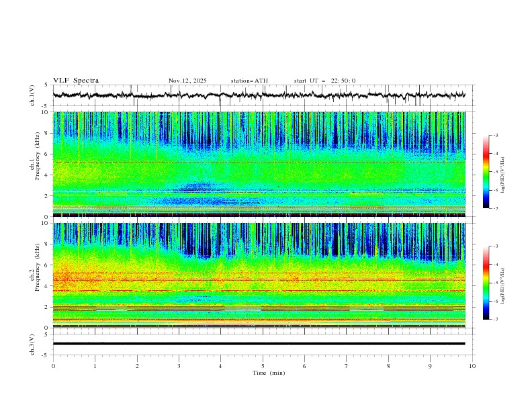Click inside the ch.1 spectrogram panel
532x411 pixels.
pyautogui.click(x=259, y=164)
